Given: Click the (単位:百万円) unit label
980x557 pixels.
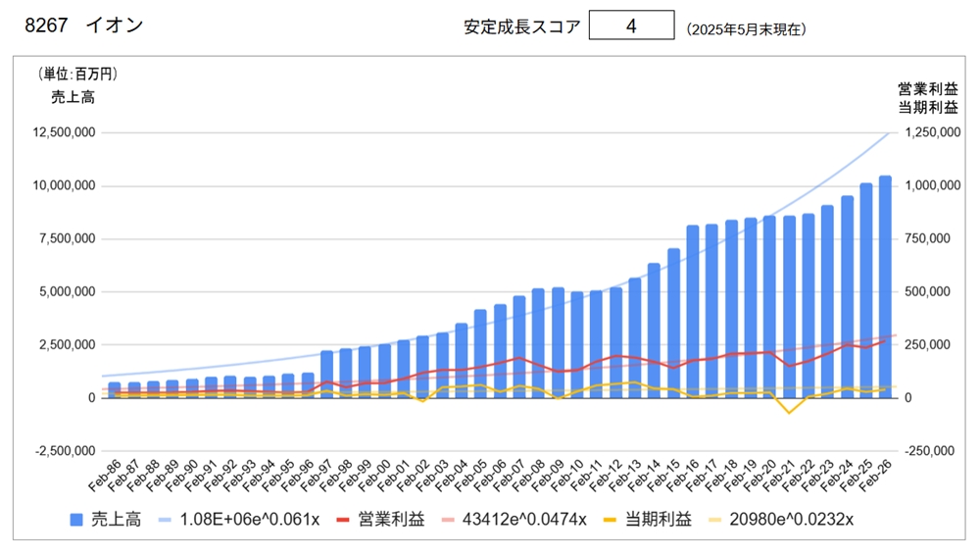Looking at the screenshot, I should [x=77, y=74].
